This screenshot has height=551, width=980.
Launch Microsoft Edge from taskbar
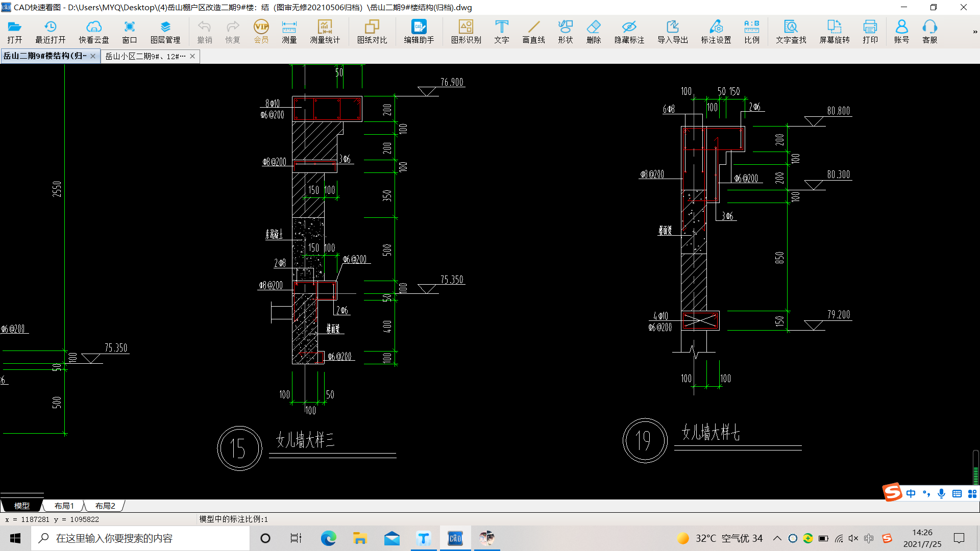328,538
